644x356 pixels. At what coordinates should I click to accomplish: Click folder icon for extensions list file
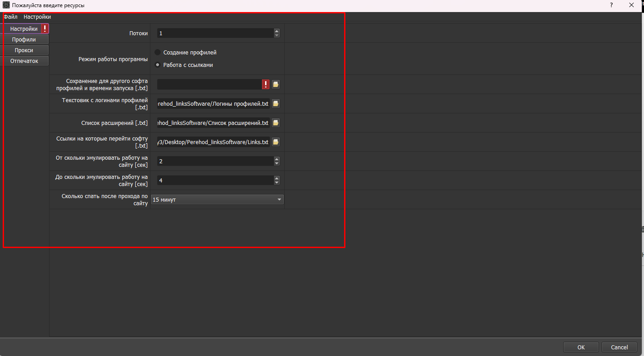pyautogui.click(x=276, y=123)
